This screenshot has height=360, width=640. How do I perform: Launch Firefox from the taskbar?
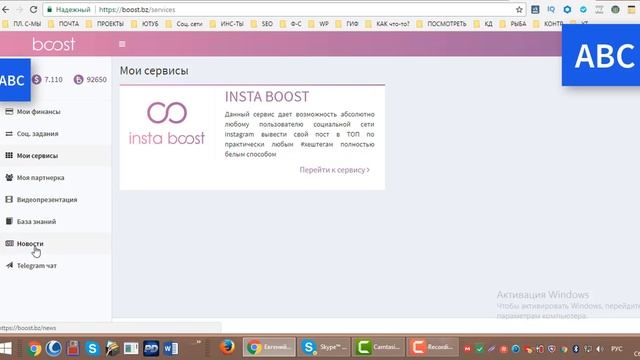coord(227,347)
